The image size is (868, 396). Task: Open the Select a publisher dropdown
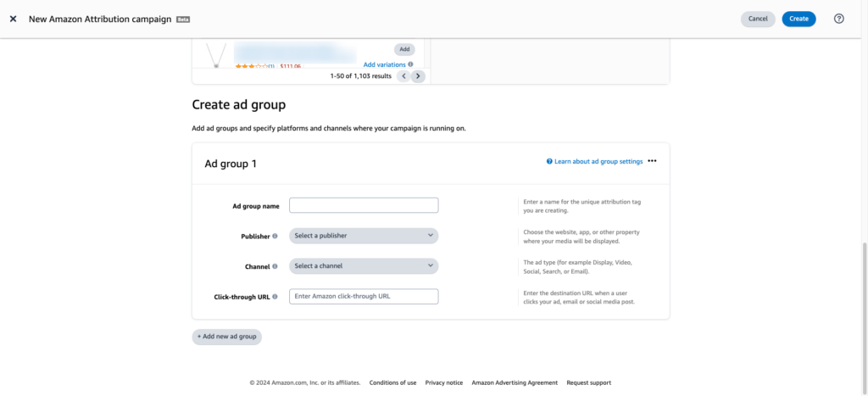[364, 236]
